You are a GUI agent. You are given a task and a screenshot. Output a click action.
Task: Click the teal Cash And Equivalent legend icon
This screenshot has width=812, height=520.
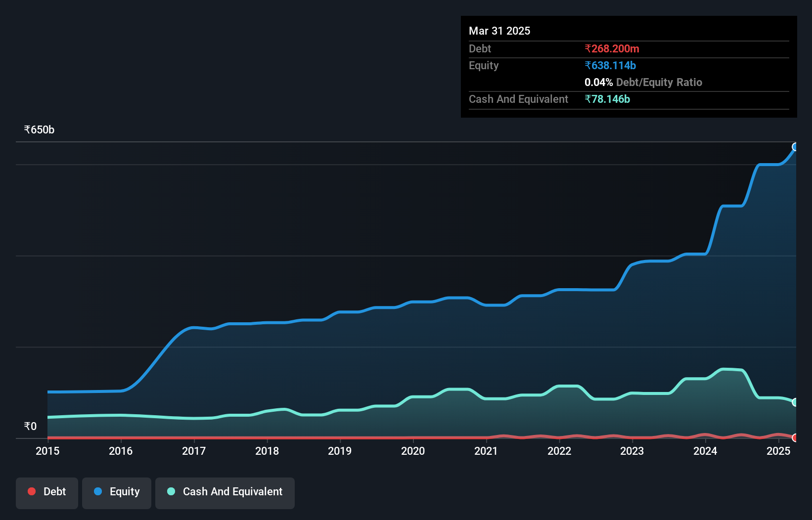click(x=170, y=492)
